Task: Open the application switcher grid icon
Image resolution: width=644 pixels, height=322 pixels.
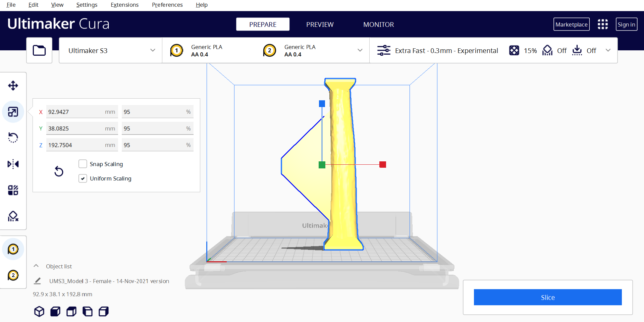Action: click(x=602, y=24)
